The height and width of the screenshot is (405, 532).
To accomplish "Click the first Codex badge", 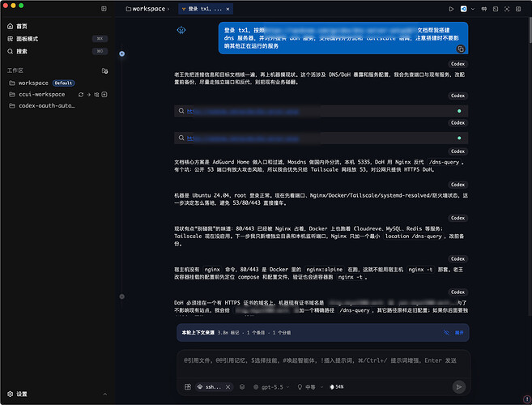I will point(458,64).
